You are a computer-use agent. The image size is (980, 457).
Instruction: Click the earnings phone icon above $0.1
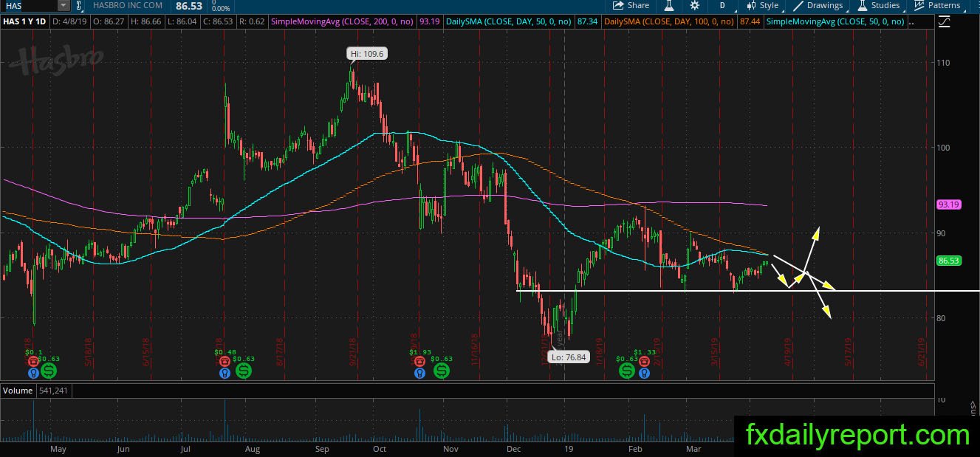pyautogui.click(x=33, y=362)
